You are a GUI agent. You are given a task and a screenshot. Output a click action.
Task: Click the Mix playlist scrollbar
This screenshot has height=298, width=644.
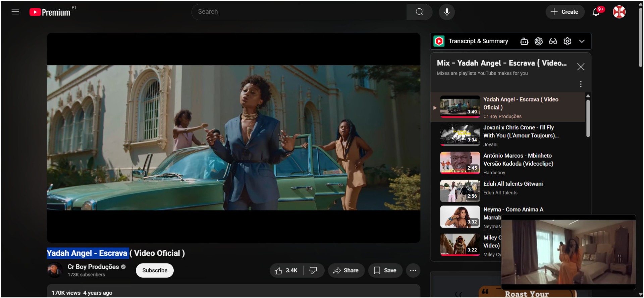(588, 118)
